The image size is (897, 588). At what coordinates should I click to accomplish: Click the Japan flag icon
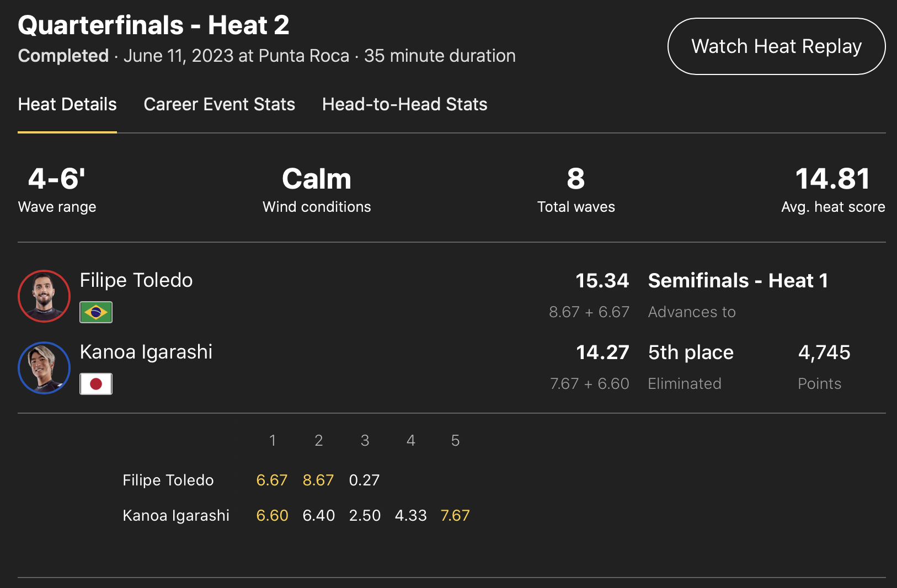tap(96, 384)
